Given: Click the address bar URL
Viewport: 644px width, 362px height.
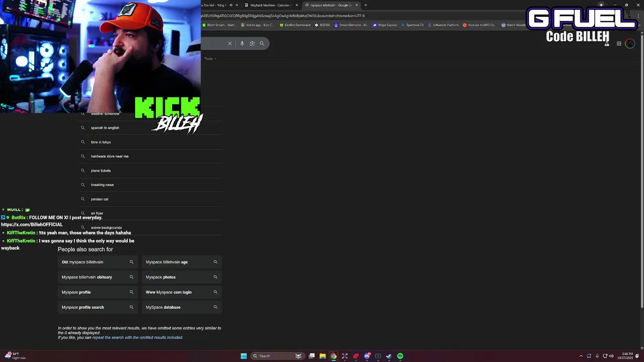Looking at the screenshot, I should [x=283, y=16].
